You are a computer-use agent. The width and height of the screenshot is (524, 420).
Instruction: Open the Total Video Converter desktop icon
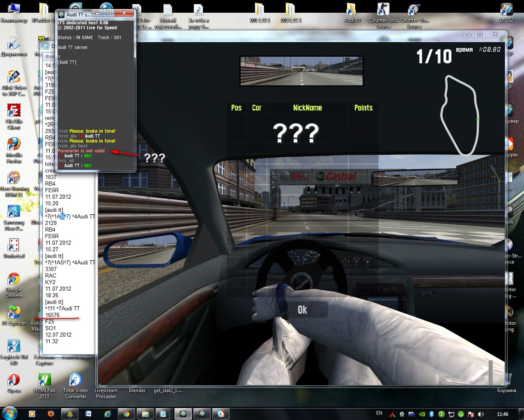tap(75, 386)
